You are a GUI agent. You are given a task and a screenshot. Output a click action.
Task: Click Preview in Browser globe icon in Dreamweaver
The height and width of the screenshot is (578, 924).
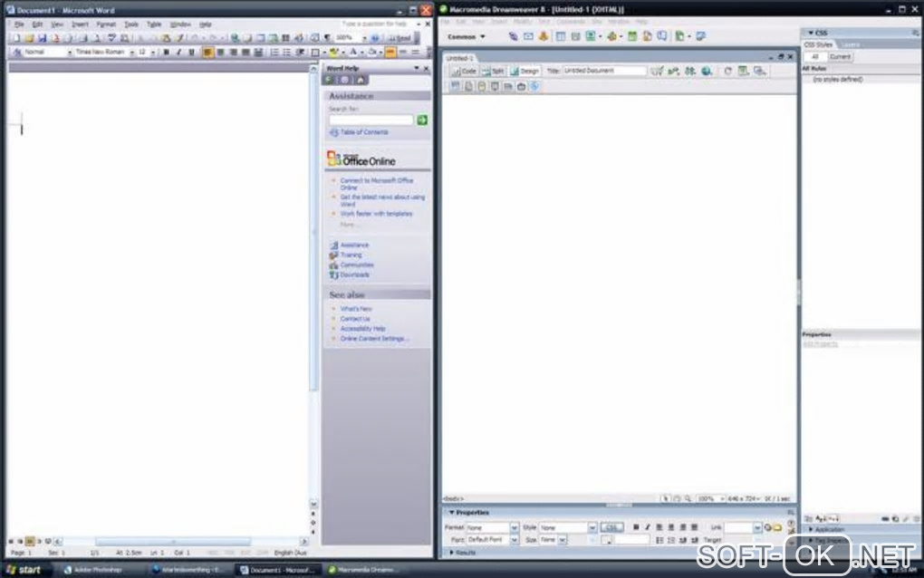706,72
